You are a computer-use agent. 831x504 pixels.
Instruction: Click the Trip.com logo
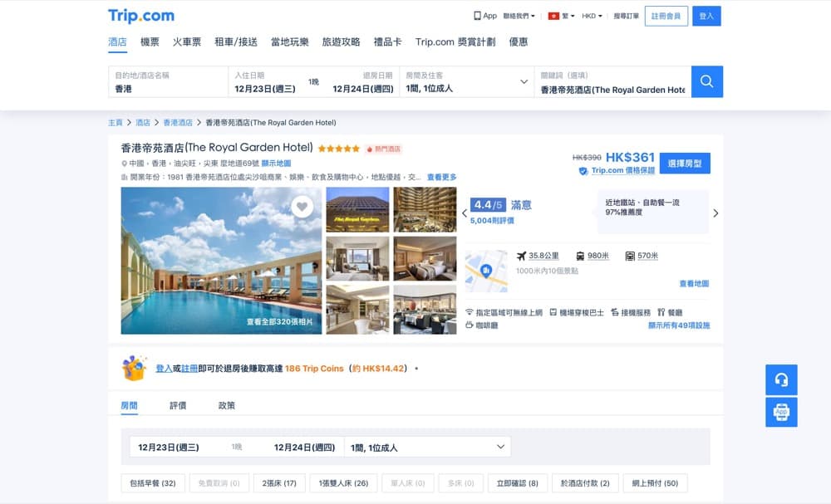point(141,16)
